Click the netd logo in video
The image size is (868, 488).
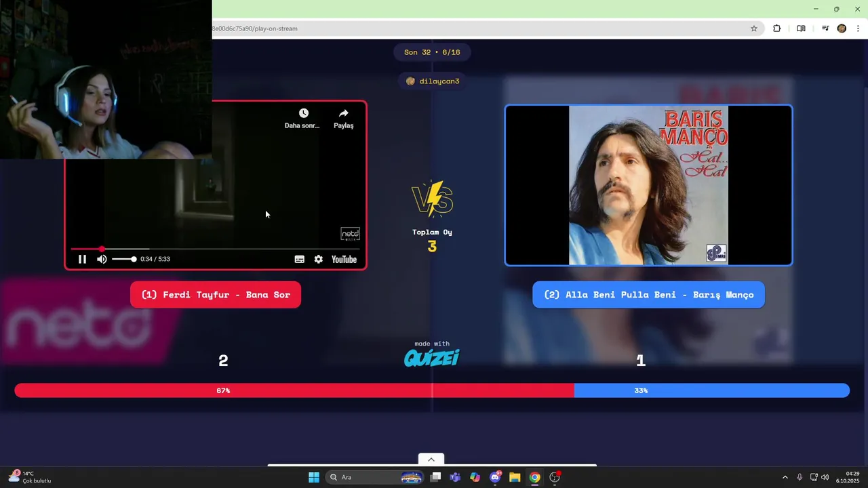tap(350, 234)
